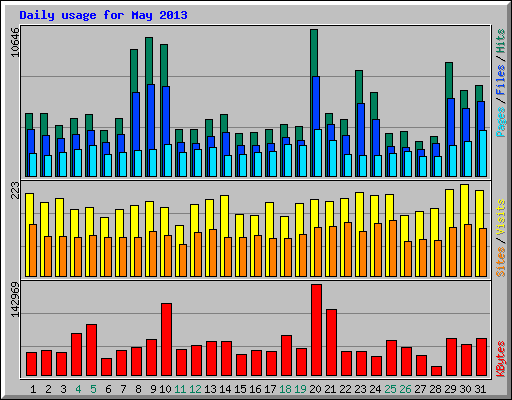Click the 'Hits' legend label
512x400 pixels.
(x=501, y=41)
